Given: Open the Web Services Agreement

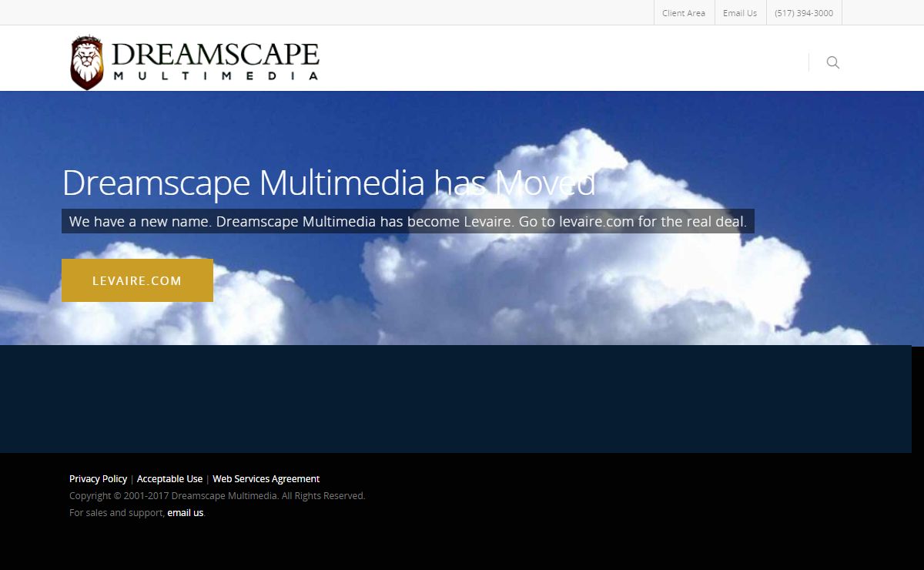Looking at the screenshot, I should [x=266, y=479].
